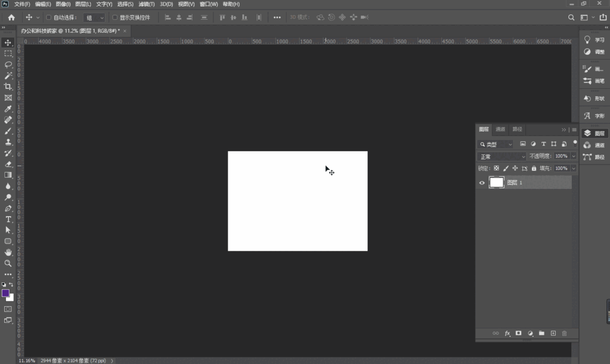Add a layer mask icon
This screenshot has height=364, width=610.
(519, 333)
